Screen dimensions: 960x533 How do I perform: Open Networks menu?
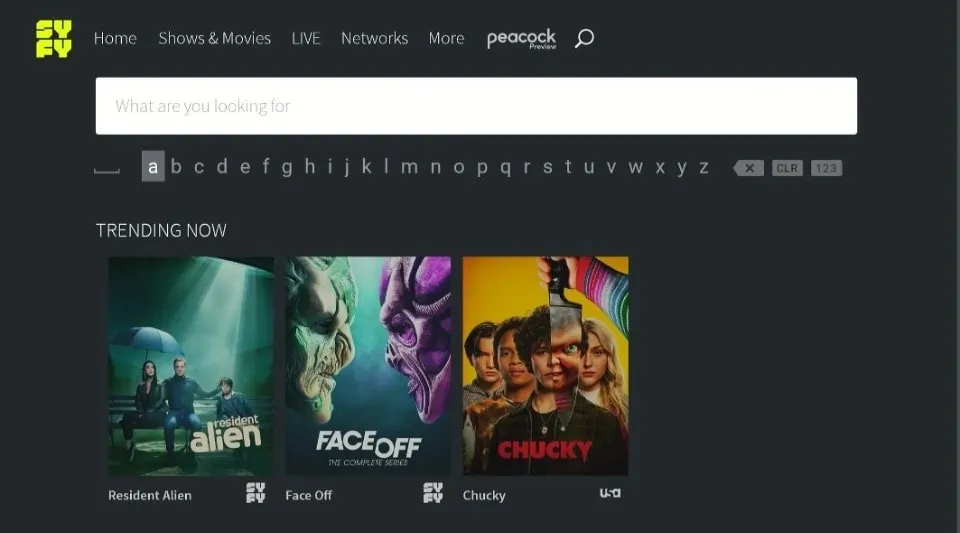coord(374,39)
